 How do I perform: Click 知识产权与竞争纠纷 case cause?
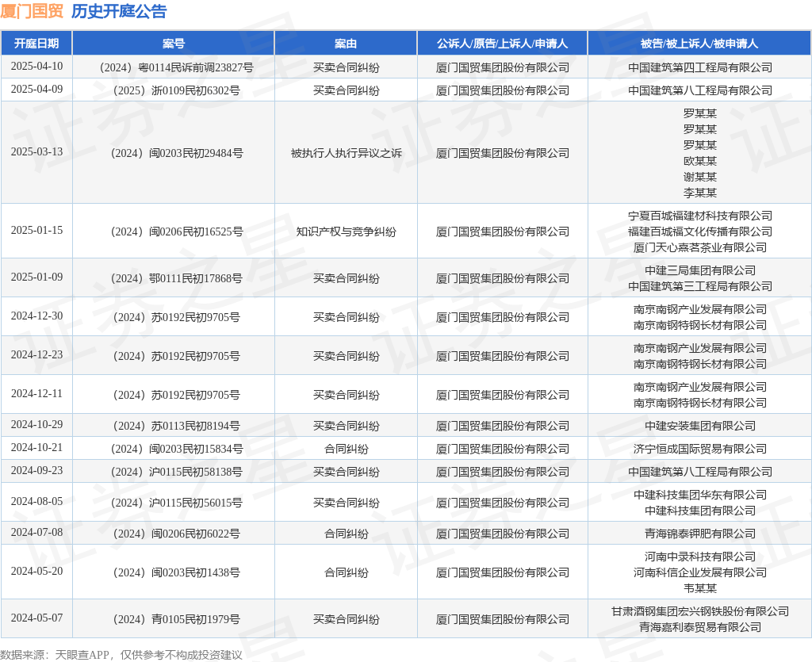click(346, 232)
